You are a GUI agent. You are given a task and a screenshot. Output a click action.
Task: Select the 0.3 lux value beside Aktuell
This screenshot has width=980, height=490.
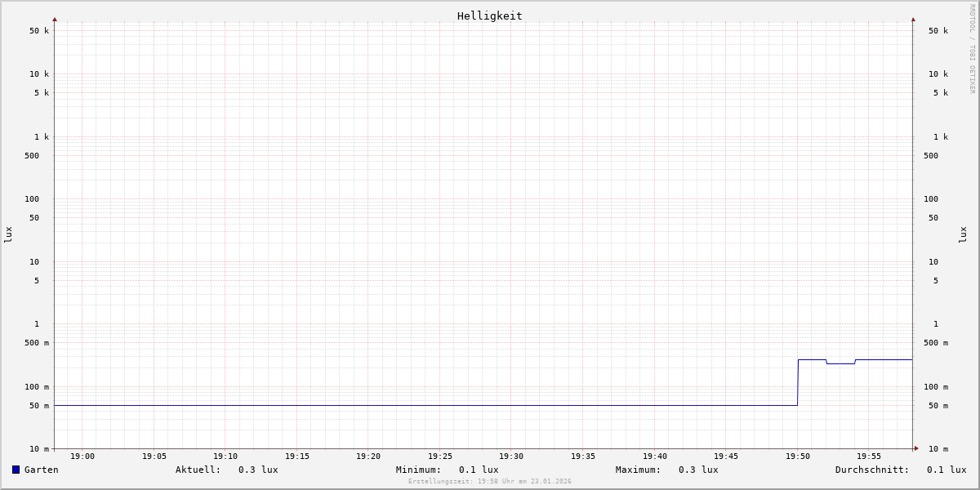258,470
